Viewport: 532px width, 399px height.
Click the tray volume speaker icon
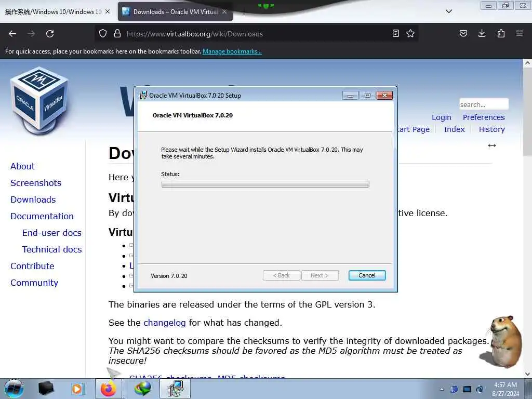tap(480, 389)
